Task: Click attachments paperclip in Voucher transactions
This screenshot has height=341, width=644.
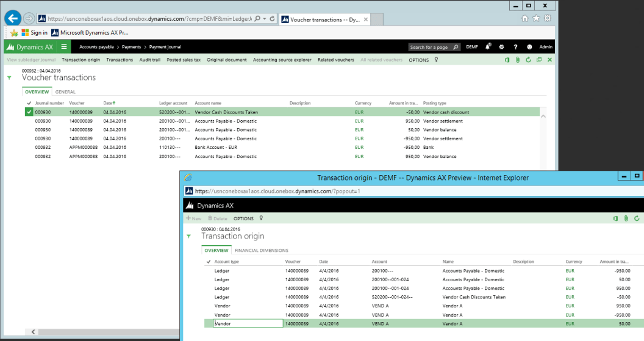Action: tap(518, 60)
